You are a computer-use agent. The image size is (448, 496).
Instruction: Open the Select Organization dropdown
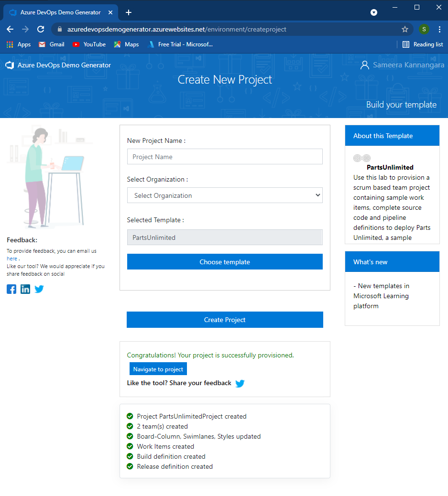click(x=224, y=195)
